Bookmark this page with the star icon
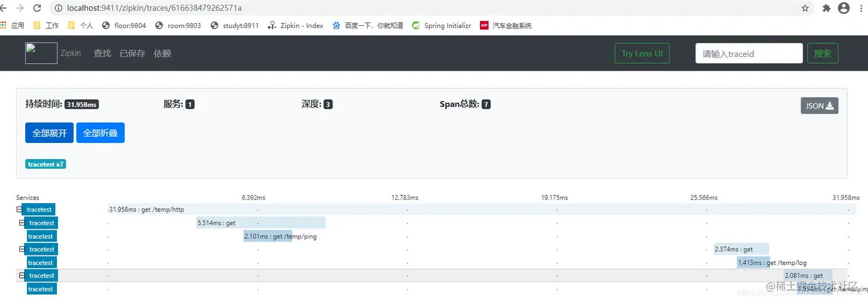 pos(805,8)
